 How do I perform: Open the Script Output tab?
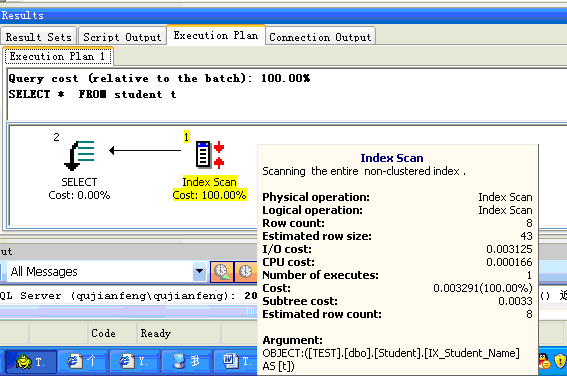click(x=122, y=37)
